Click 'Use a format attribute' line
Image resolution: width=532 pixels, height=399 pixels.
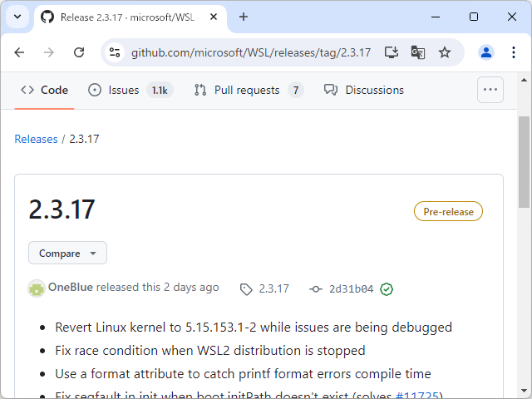(243, 374)
